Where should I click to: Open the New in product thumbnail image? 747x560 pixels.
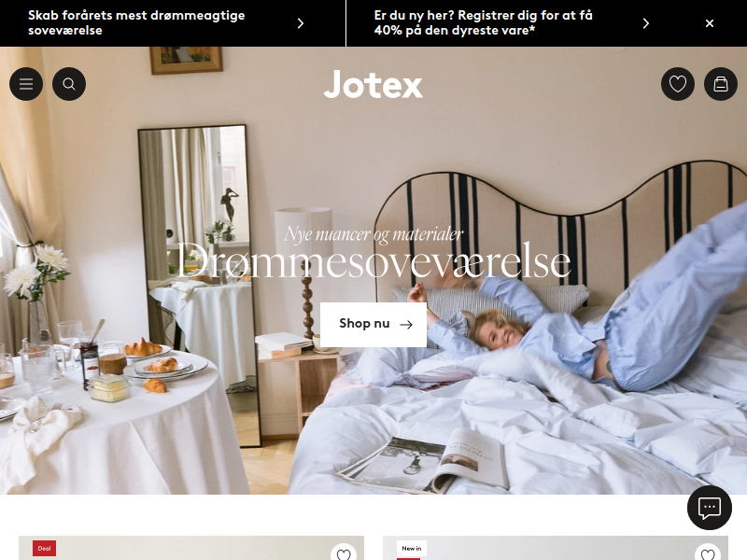(x=556, y=548)
